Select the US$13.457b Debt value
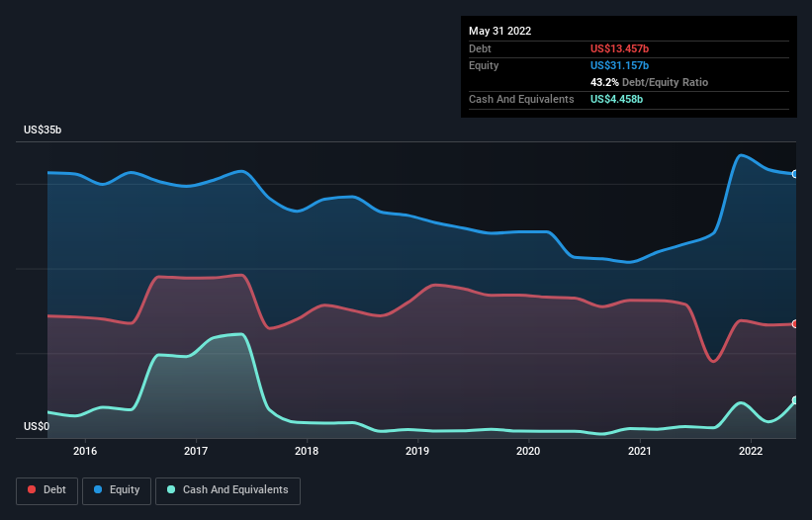 tap(619, 48)
